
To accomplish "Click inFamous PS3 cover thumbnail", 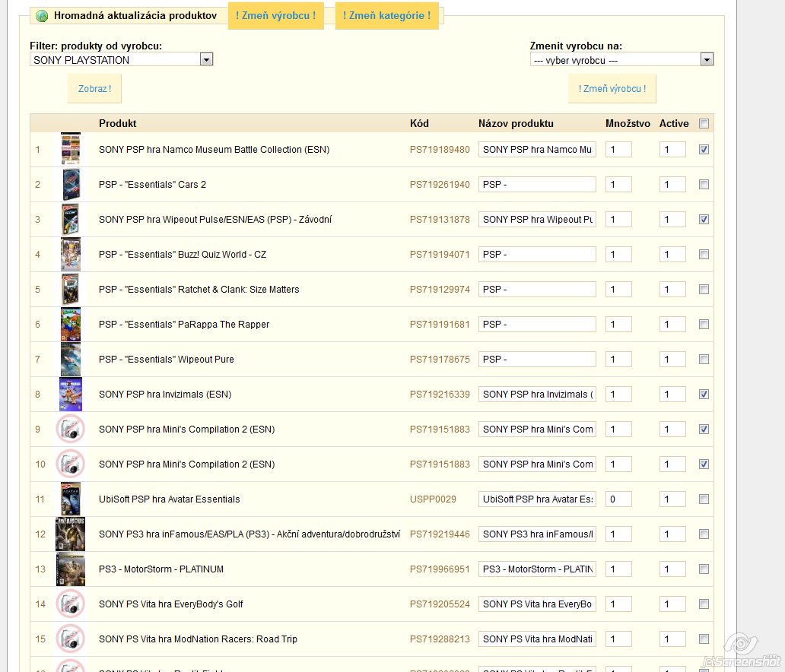I will point(71,534).
